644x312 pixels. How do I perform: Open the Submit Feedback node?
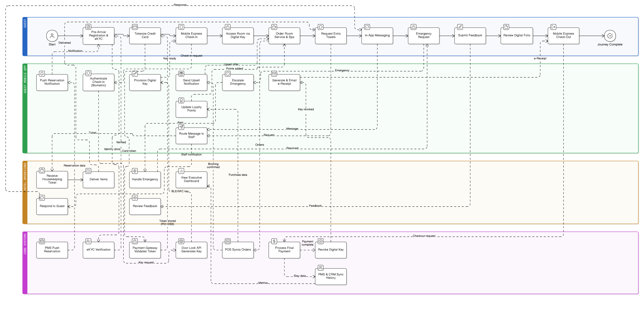tap(470, 36)
